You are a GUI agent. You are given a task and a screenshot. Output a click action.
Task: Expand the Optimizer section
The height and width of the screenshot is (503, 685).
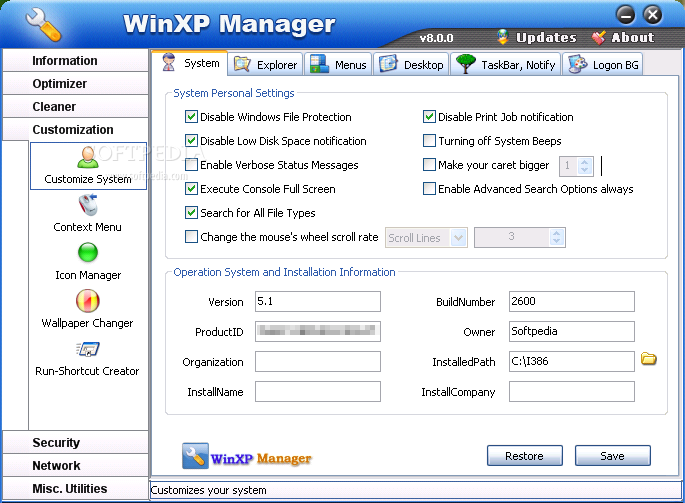pos(75,83)
